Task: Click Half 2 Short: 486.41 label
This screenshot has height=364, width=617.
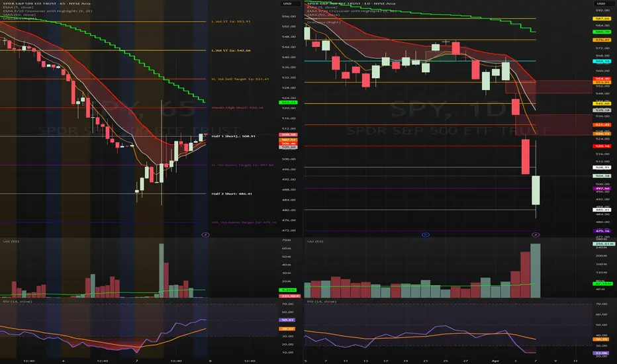Action: coord(232,194)
